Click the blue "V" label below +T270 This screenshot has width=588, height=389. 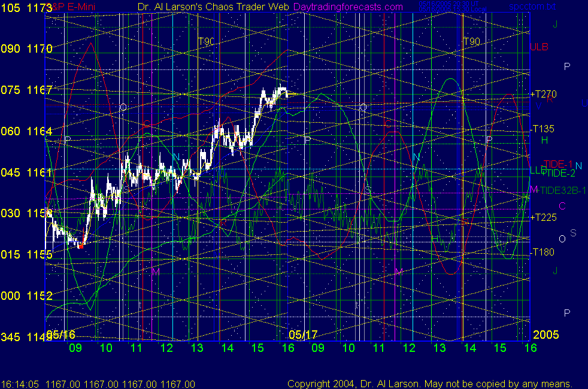click(538, 106)
